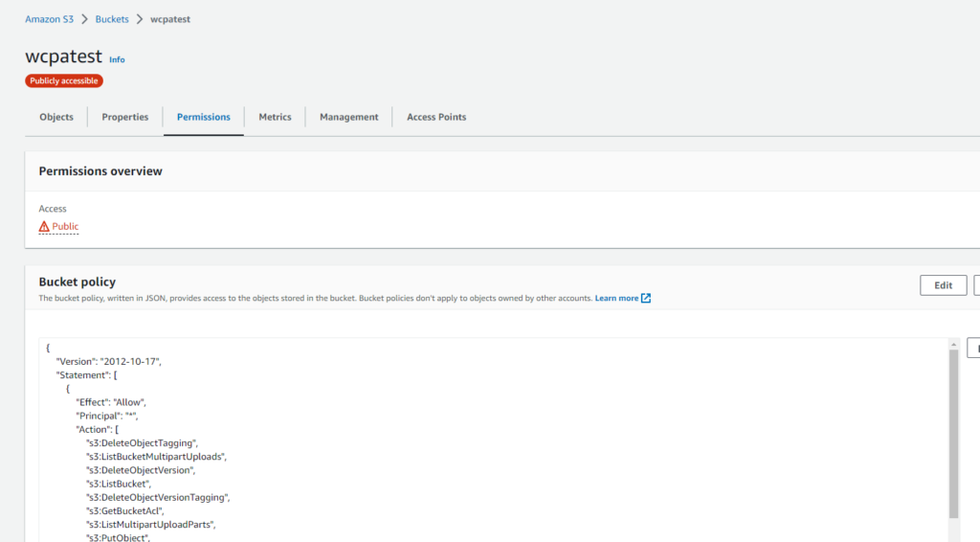Image resolution: width=980 pixels, height=542 pixels.
Task: Click the warning triangle icon beside Public
Action: [x=44, y=227]
